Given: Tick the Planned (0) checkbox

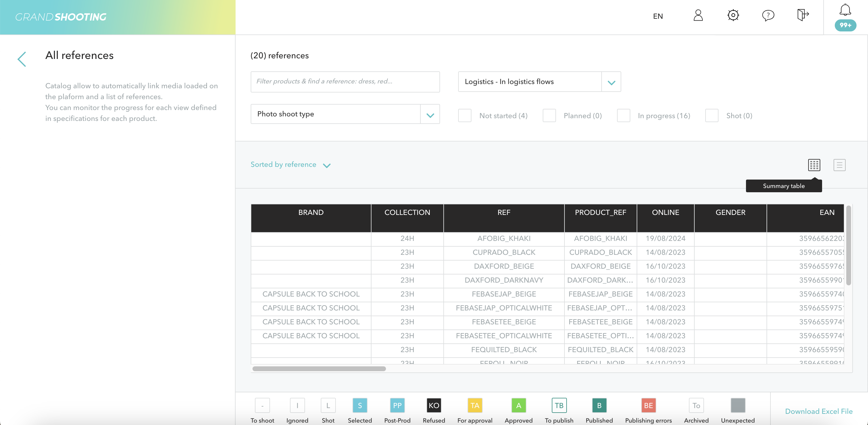Looking at the screenshot, I should click(549, 116).
